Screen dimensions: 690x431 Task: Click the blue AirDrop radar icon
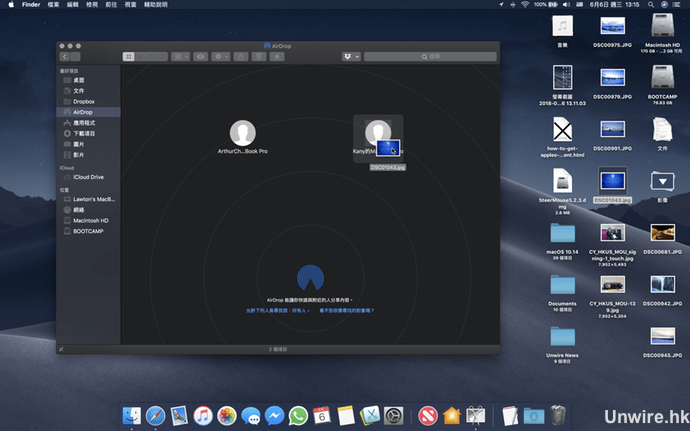[x=310, y=278]
